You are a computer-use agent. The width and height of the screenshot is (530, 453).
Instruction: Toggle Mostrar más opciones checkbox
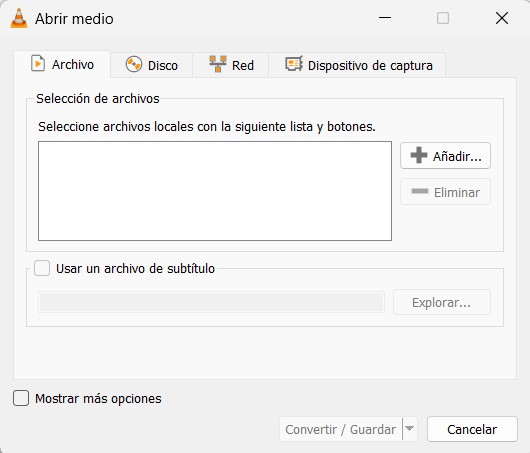[21, 398]
